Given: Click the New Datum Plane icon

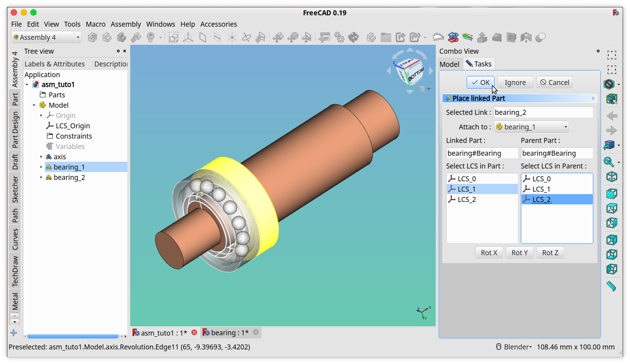Looking at the screenshot, I should (203, 37).
